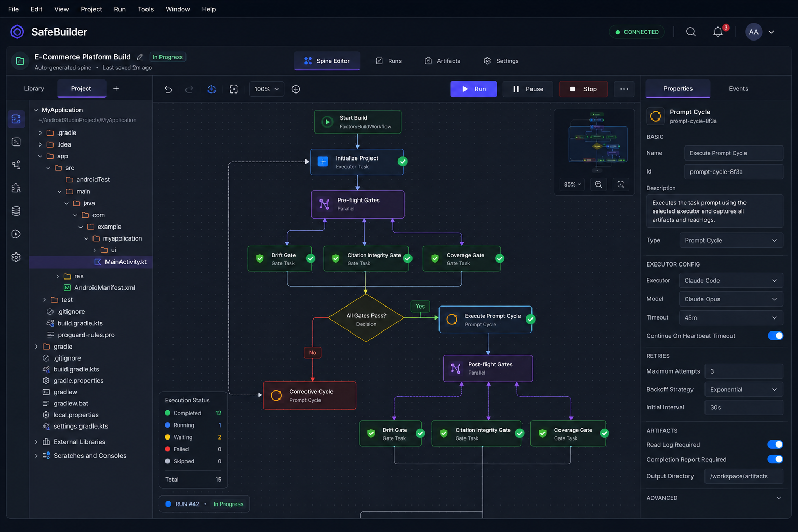
Task: Expand the External Libraries tree node
Action: (36, 442)
